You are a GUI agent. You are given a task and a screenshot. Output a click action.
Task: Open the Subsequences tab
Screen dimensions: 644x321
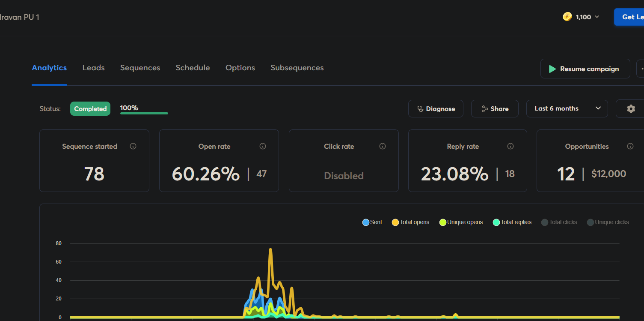[x=297, y=68]
